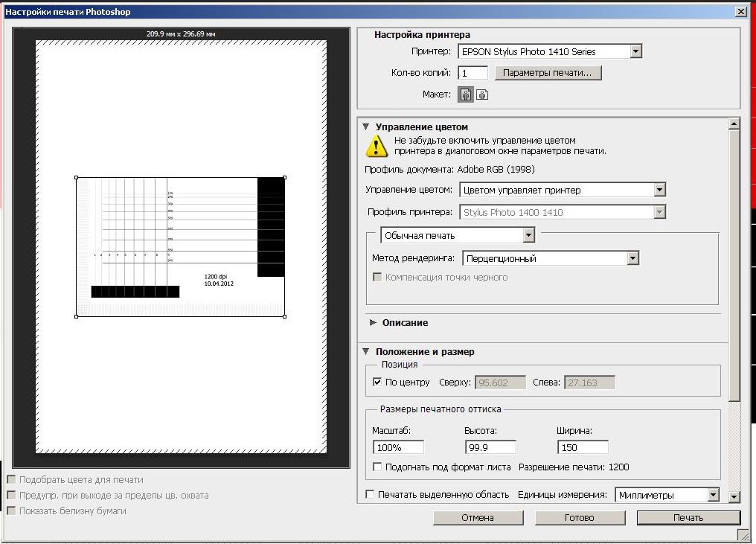Click the vertical scrollbar thumb in settings panel
Screen dimensions: 756x544
click(x=734, y=265)
